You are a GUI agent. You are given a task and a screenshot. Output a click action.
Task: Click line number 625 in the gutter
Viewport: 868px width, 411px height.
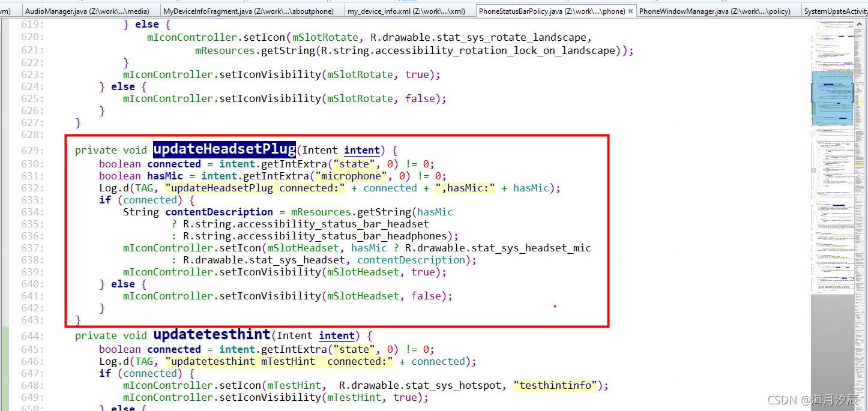(32, 98)
